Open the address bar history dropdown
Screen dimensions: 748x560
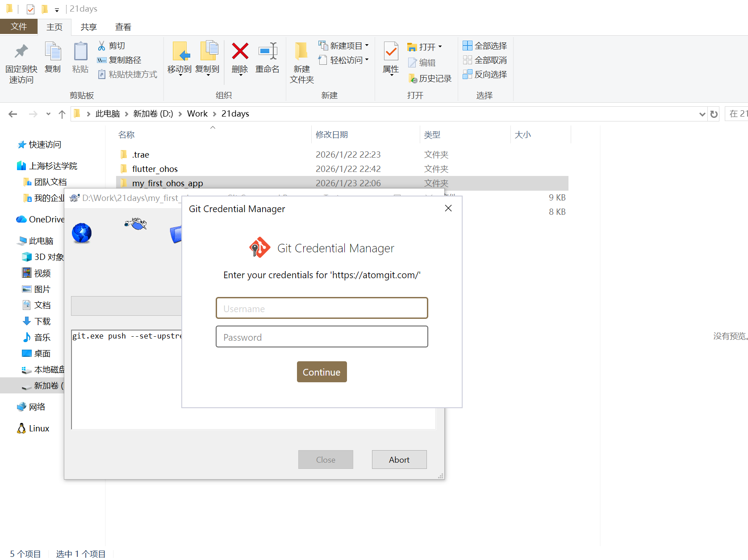click(x=702, y=114)
